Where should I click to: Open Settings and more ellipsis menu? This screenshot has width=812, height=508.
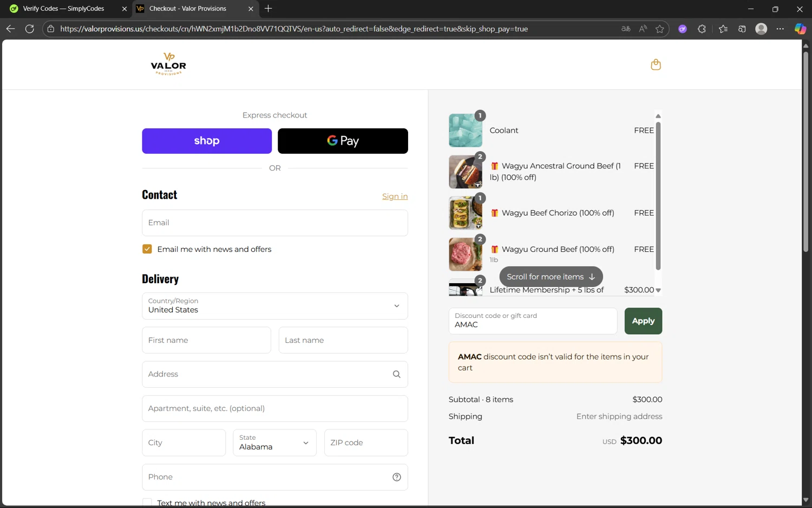tap(780, 29)
